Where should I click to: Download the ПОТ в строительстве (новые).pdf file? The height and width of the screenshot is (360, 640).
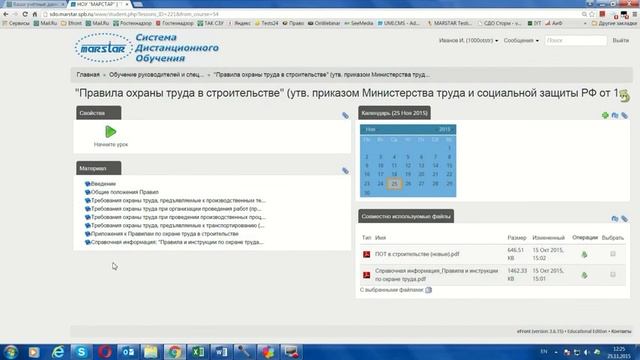[584, 254]
